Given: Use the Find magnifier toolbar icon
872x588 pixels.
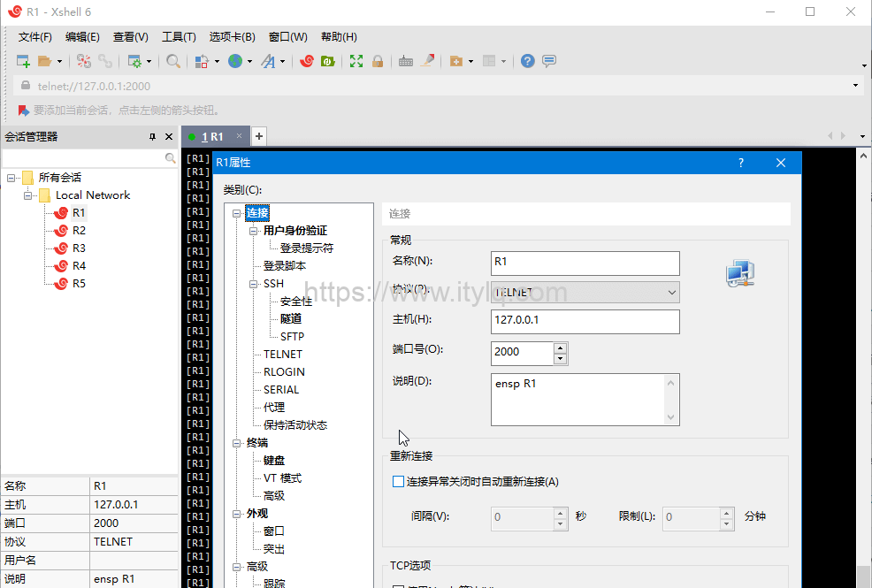Looking at the screenshot, I should pyautogui.click(x=173, y=60).
